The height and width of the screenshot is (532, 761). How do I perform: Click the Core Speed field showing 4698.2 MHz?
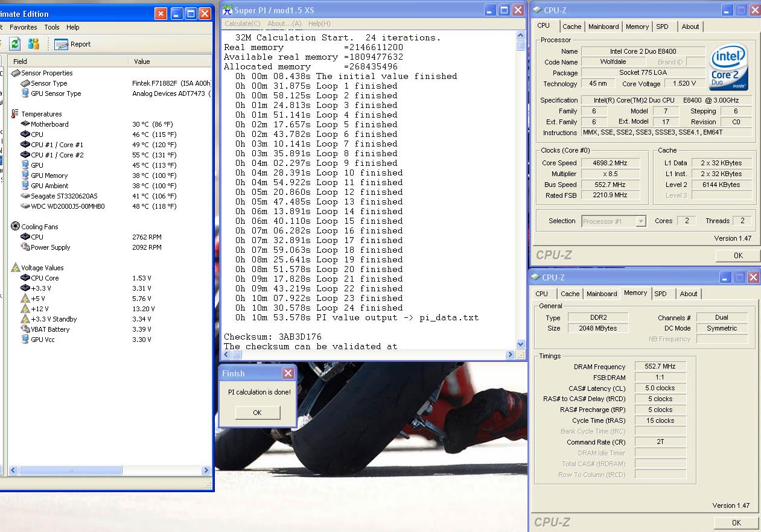611,163
